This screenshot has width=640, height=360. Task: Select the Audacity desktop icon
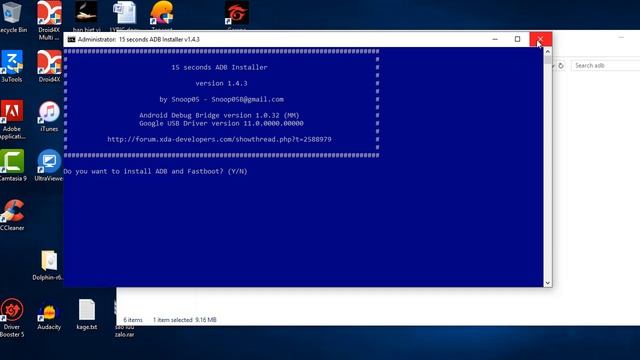[49, 314]
